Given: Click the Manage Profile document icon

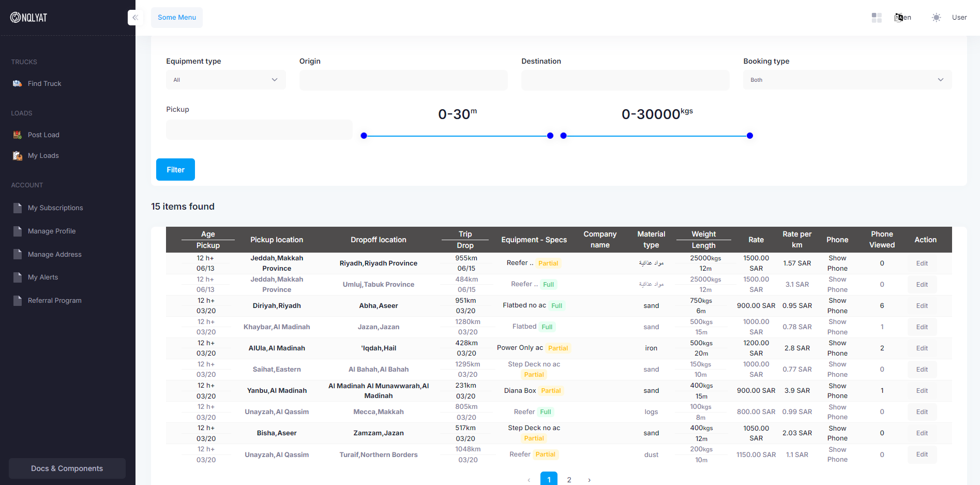Looking at the screenshot, I should click(18, 231).
